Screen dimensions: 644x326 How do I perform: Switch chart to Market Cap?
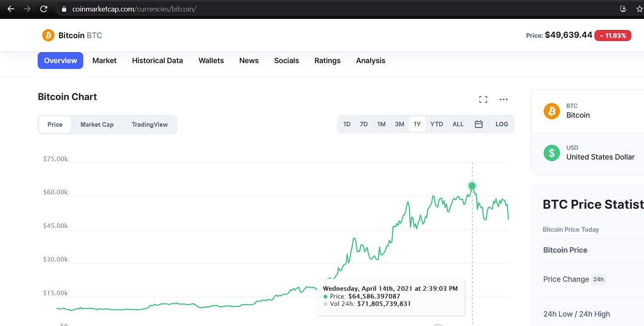click(x=97, y=124)
